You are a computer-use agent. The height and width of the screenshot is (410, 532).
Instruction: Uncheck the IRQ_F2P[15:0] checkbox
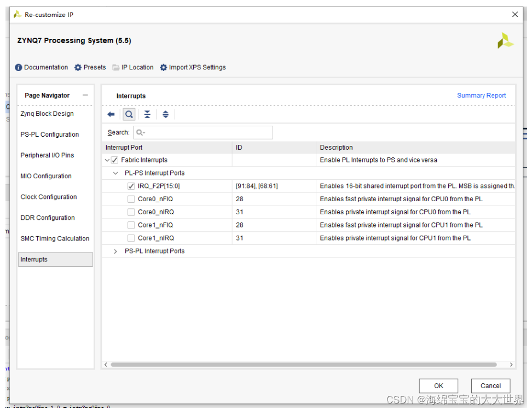pyautogui.click(x=131, y=186)
